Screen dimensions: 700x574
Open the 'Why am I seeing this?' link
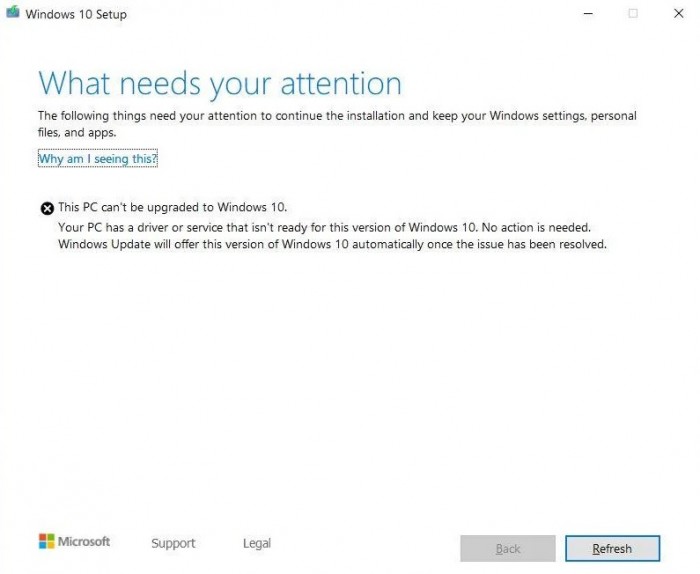[98, 159]
